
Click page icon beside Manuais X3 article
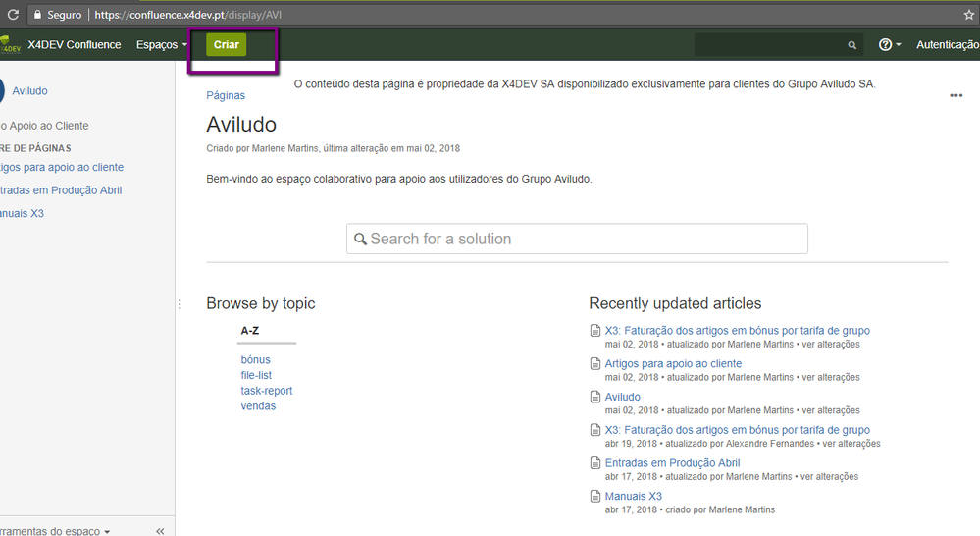coord(595,496)
